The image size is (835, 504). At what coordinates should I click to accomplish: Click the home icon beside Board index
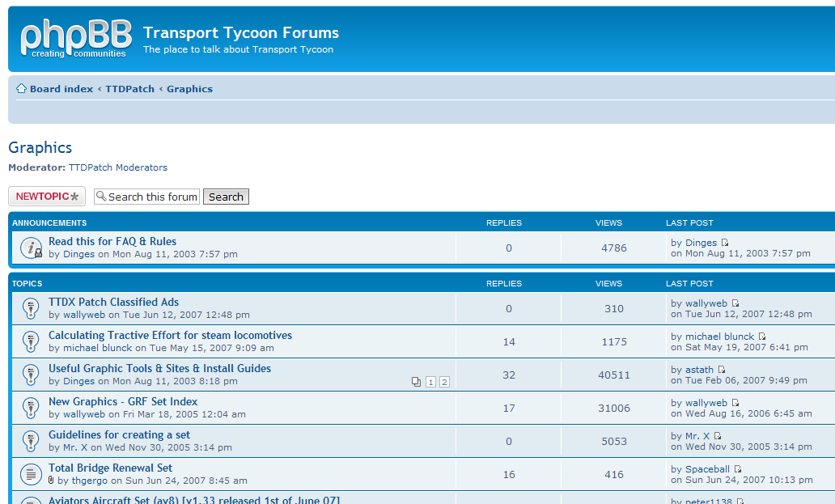click(21, 88)
